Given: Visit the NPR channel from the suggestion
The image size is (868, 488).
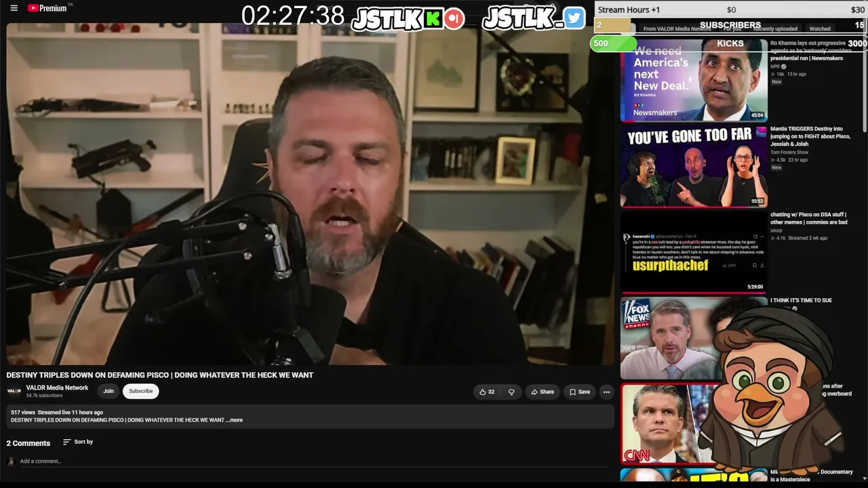Looking at the screenshot, I should [x=775, y=66].
